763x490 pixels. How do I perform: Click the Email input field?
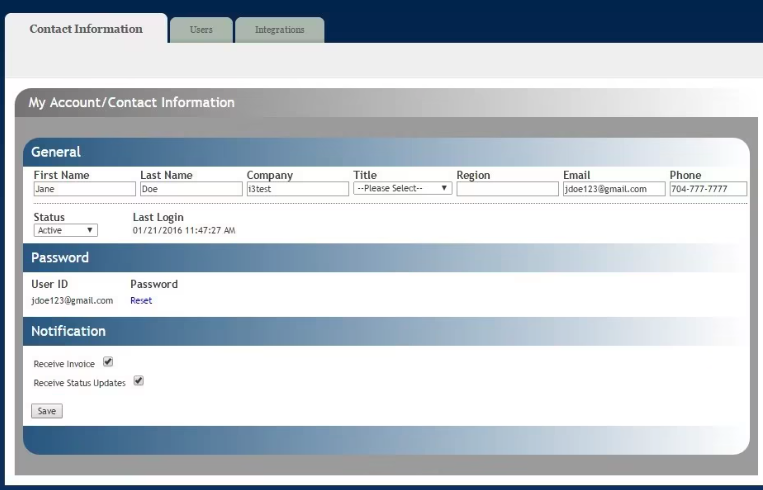click(613, 188)
